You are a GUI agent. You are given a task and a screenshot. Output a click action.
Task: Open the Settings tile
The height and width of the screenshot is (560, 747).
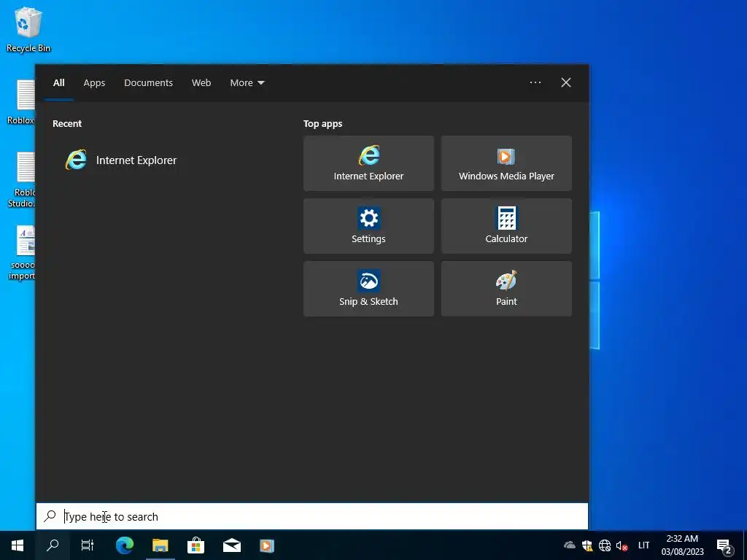click(x=368, y=226)
